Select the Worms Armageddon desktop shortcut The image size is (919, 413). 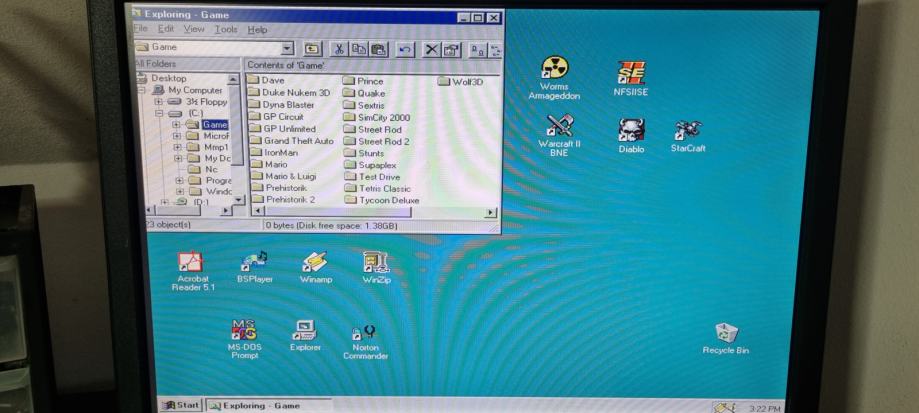click(554, 78)
